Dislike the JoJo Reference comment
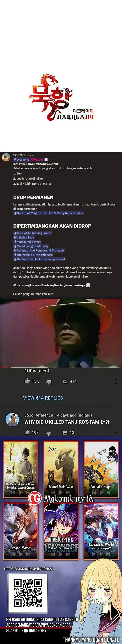The height and width of the screenshot is (644, 122). (49, 433)
